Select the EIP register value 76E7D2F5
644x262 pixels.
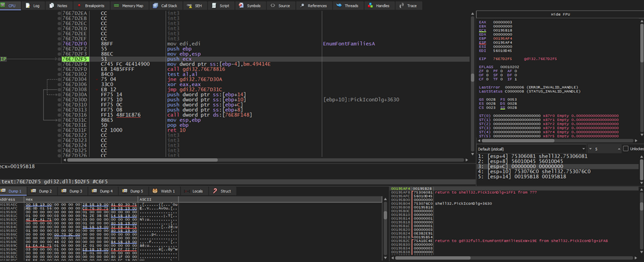click(x=502, y=59)
